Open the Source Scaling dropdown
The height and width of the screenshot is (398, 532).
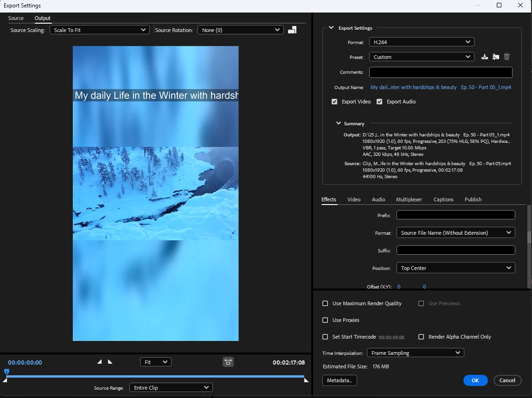(x=99, y=30)
